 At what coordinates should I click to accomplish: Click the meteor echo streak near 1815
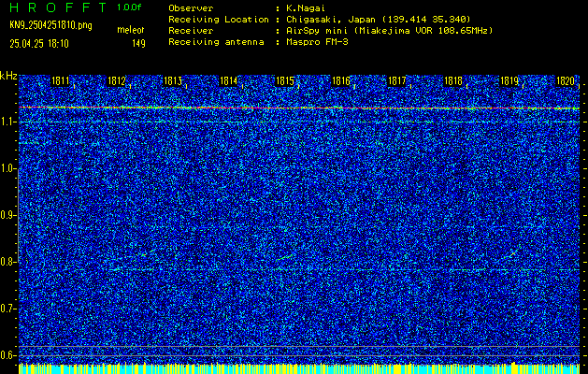coord(284,257)
